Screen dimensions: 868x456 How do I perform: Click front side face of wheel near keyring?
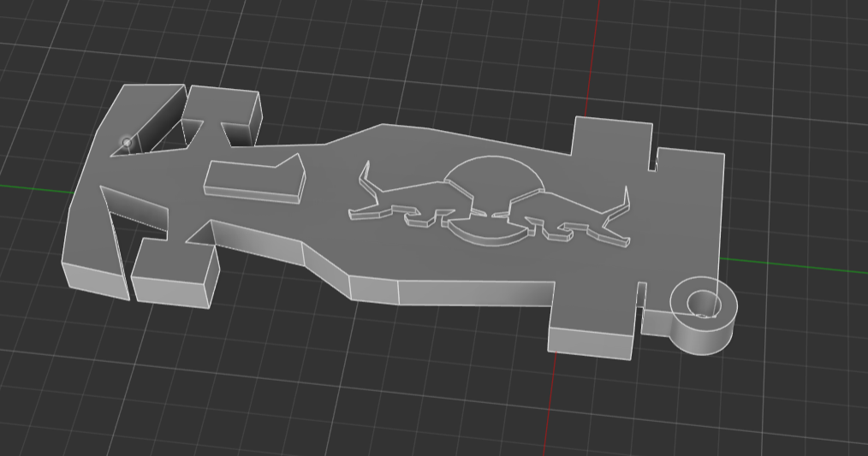click(591, 343)
